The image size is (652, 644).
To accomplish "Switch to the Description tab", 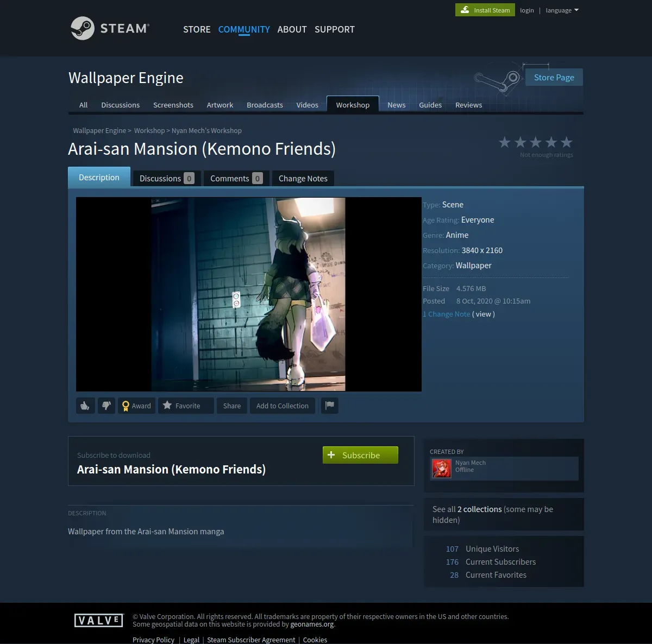I will coord(99,177).
